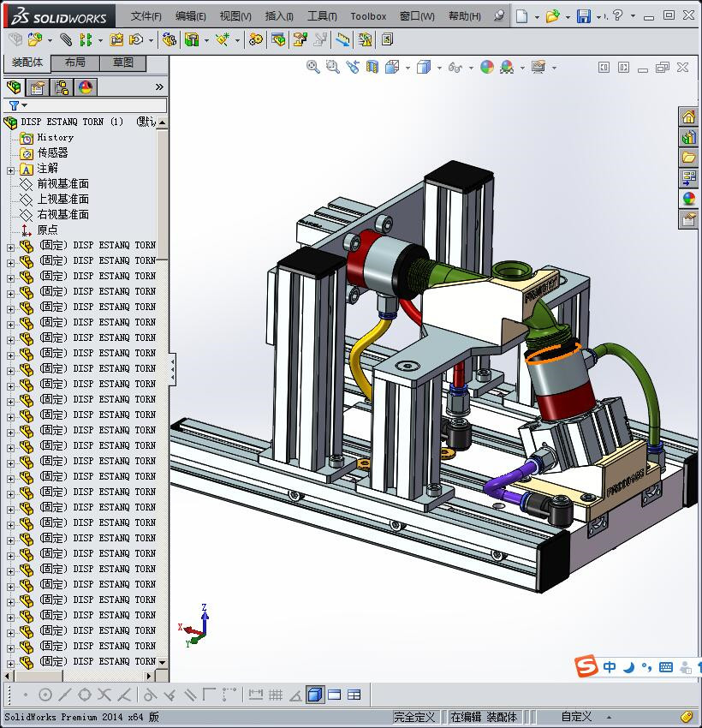Open Assembly Features toolbar icon
Viewport: 702px width, 728px height.
point(192,40)
